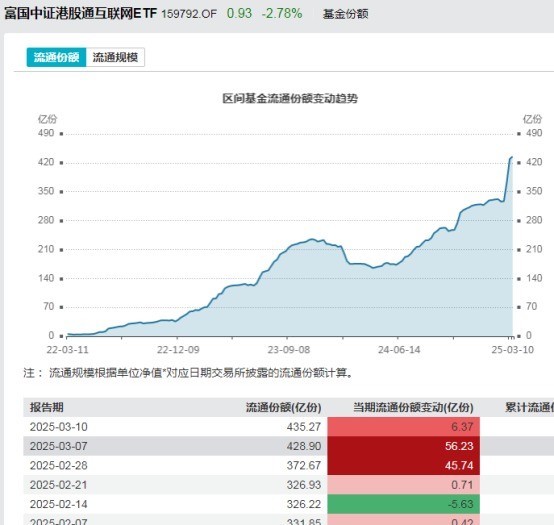
Task: Switch to the 流通规模 tab
Action: click(115, 57)
